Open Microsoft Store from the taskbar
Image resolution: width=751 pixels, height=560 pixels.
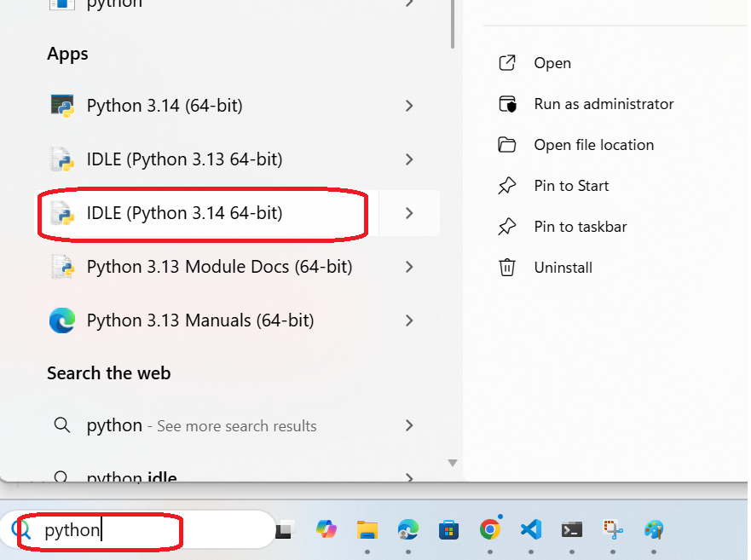pyautogui.click(x=448, y=529)
